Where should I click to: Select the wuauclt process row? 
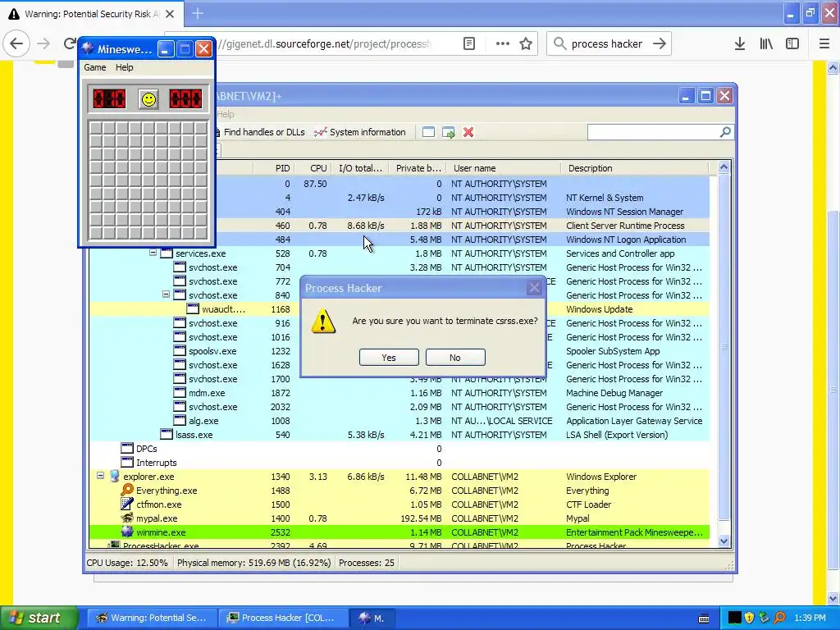(x=399, y=309)
